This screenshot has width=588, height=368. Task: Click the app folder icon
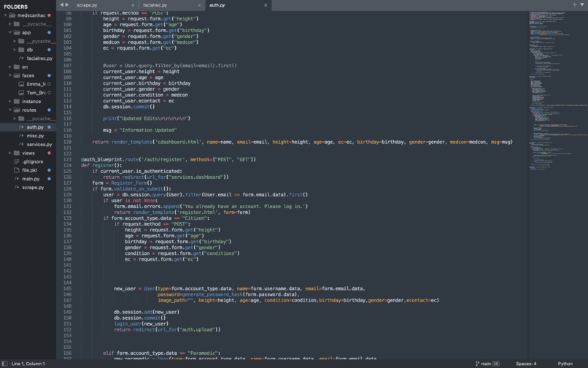[17, 33]
